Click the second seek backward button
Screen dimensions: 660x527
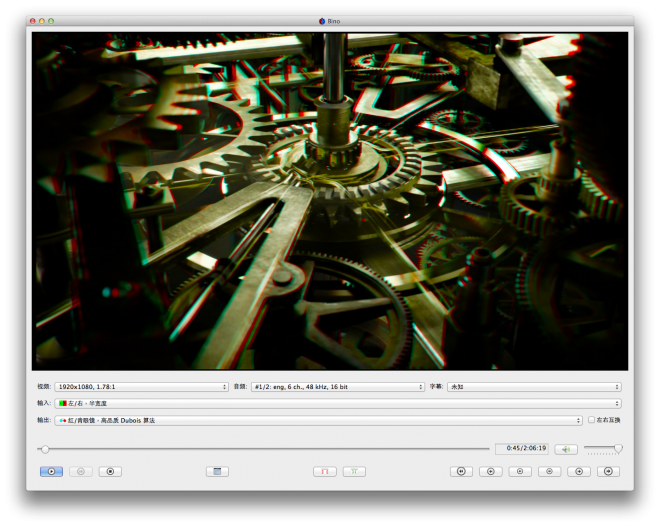click(x=490, y=471)
